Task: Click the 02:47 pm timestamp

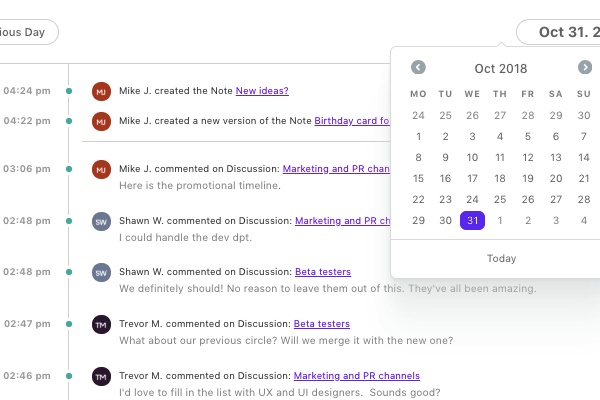Action: point(27,324)
